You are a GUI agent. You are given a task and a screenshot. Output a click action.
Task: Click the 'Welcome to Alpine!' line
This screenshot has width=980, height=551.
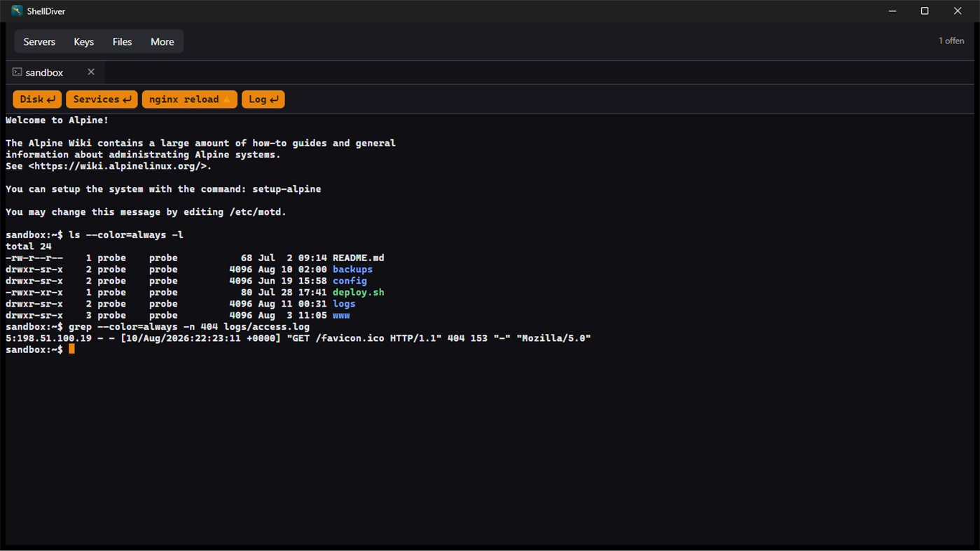[57, 120]
